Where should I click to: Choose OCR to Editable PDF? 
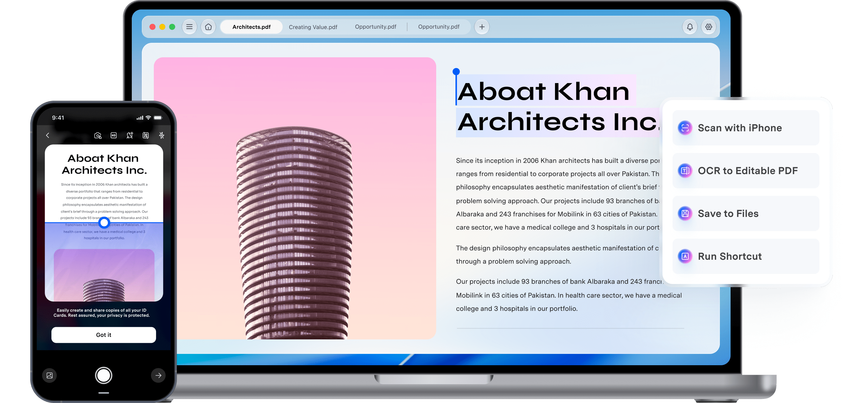(746, 170)
